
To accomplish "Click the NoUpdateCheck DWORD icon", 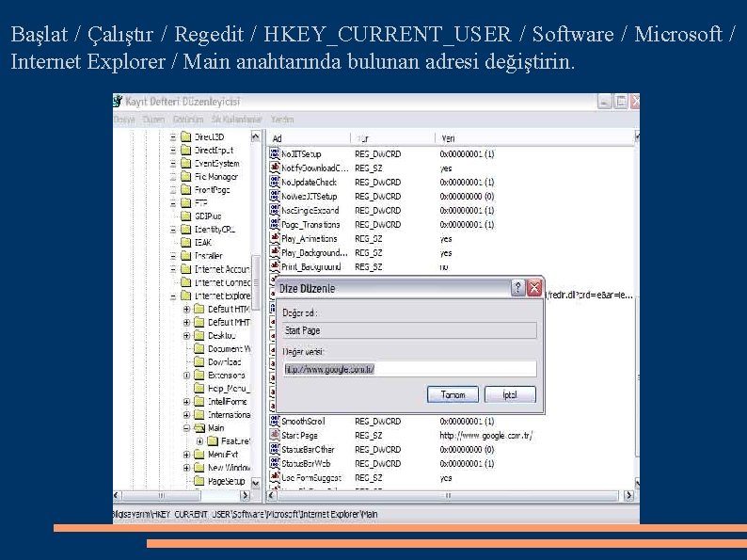I will pyautogui.click(x=275, y=182).
